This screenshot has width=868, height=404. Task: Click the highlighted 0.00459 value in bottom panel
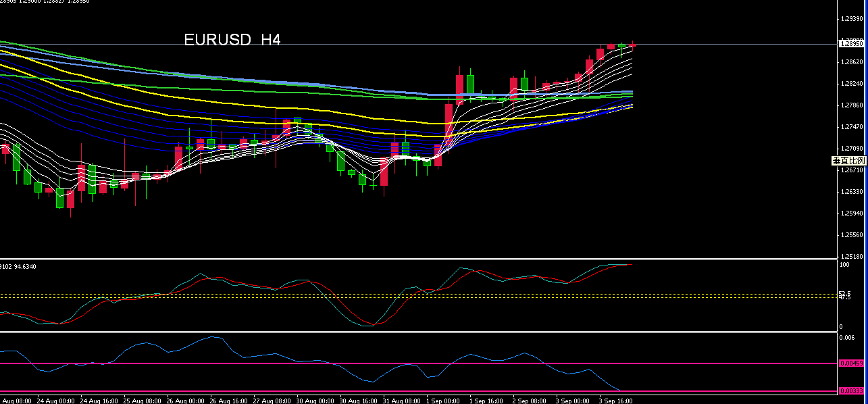pyautogui.click(x=852, y=364)
